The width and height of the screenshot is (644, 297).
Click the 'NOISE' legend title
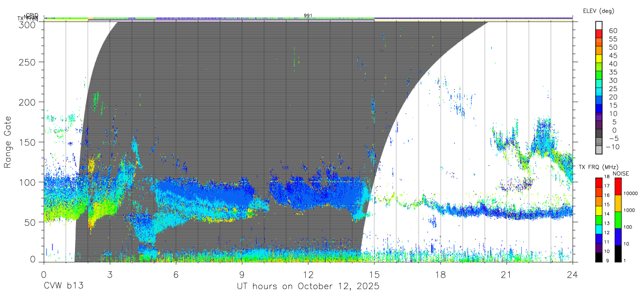click(x=620, y=173)
